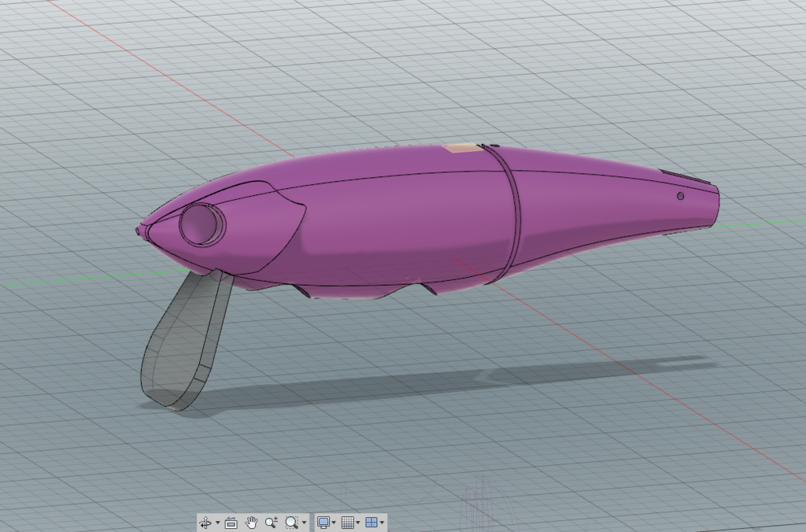Select the Orbit navigation tool
Image resolution: width=806 pixels, height=532 pixels.
pyautogui.click(x=205, y=523)
